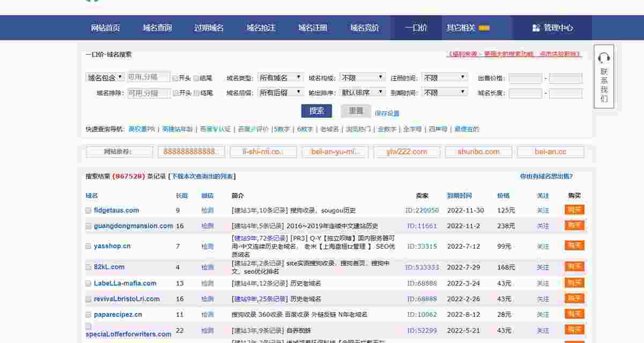Tick 开头 checkbox in 域名包含 row

coord(175,78)
